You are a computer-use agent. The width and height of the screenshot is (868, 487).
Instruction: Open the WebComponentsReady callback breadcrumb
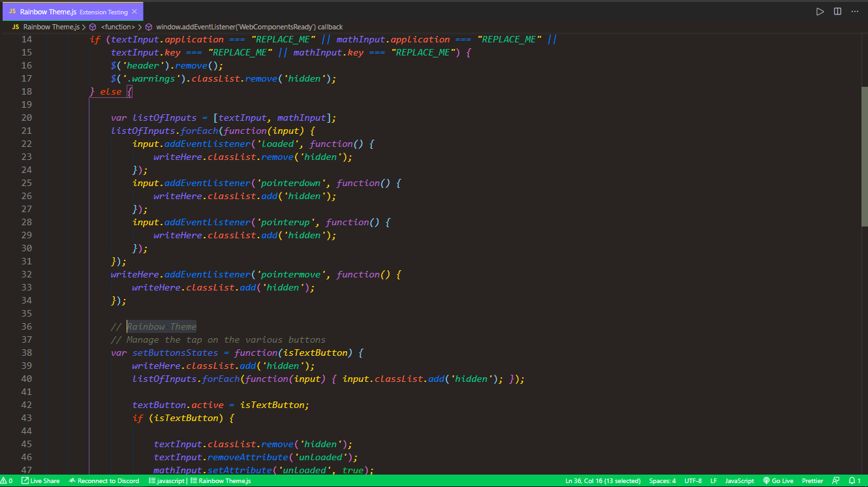click(x=249, y=27)
